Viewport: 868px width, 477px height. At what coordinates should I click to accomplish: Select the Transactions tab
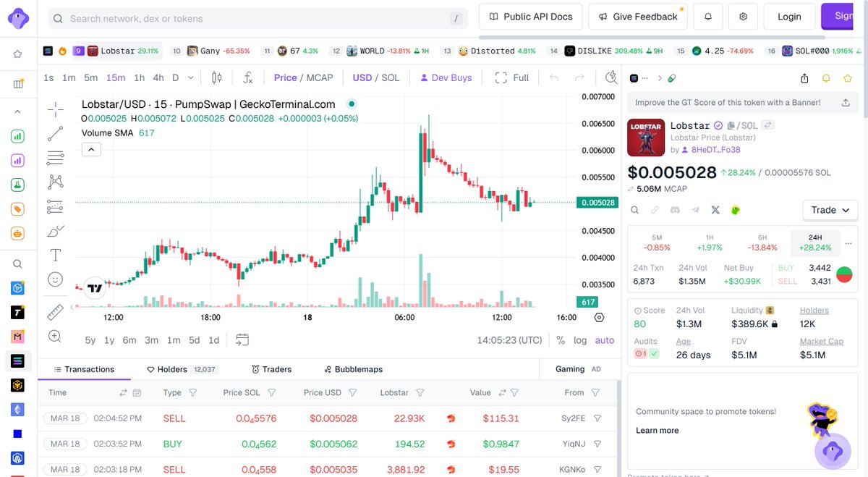pyautogui.click(x=85, y=369)
